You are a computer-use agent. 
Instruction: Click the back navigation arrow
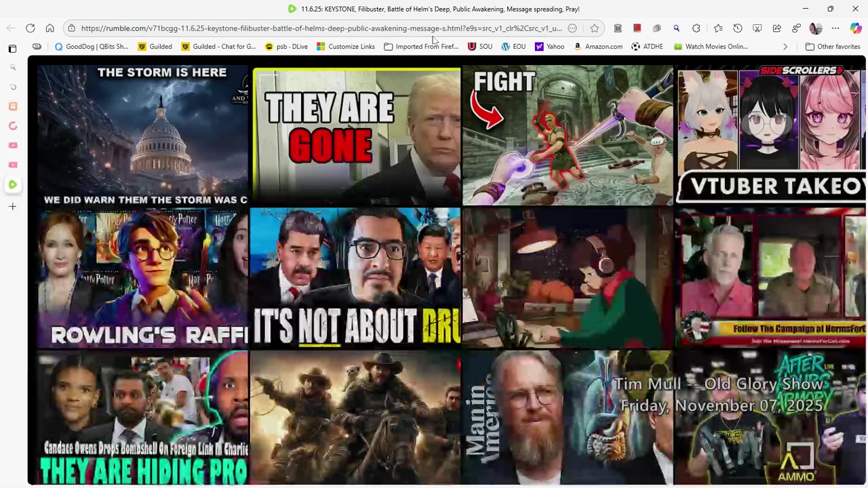point(11,28)
